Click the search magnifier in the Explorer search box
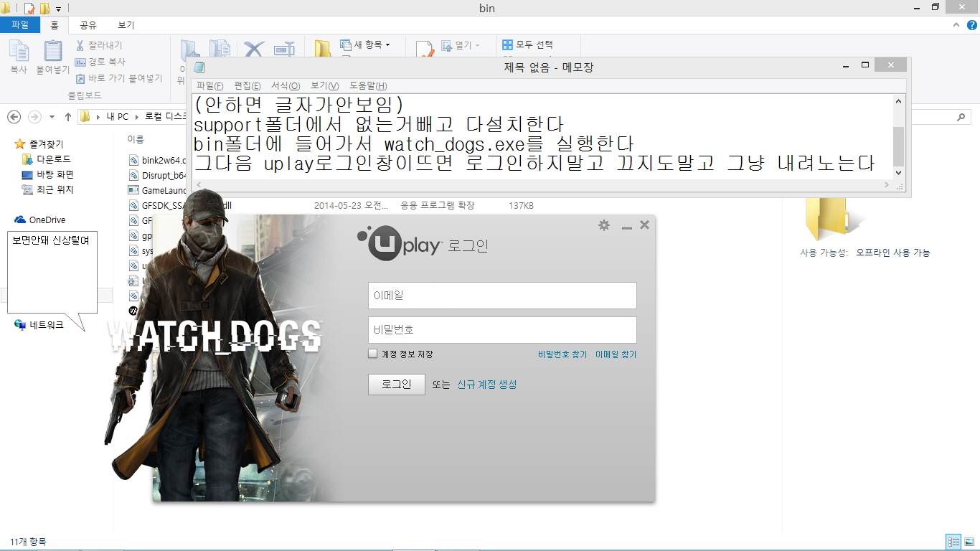This screenshot has height=551, width=980. (961, 117)
